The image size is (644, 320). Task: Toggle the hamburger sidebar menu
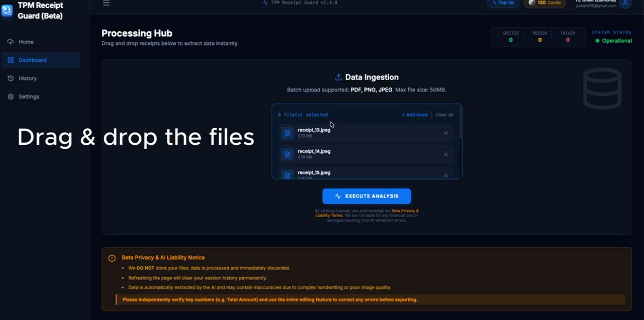(x=106, y=3)
